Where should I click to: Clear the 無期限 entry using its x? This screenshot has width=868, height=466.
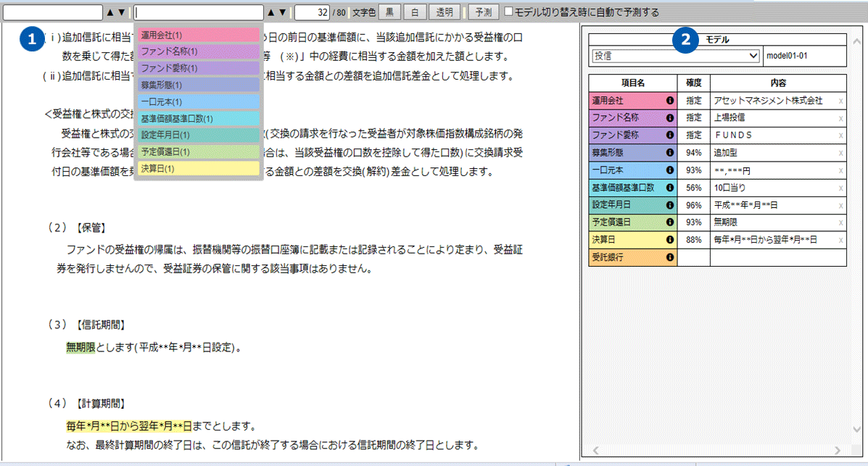coord(841,222)
